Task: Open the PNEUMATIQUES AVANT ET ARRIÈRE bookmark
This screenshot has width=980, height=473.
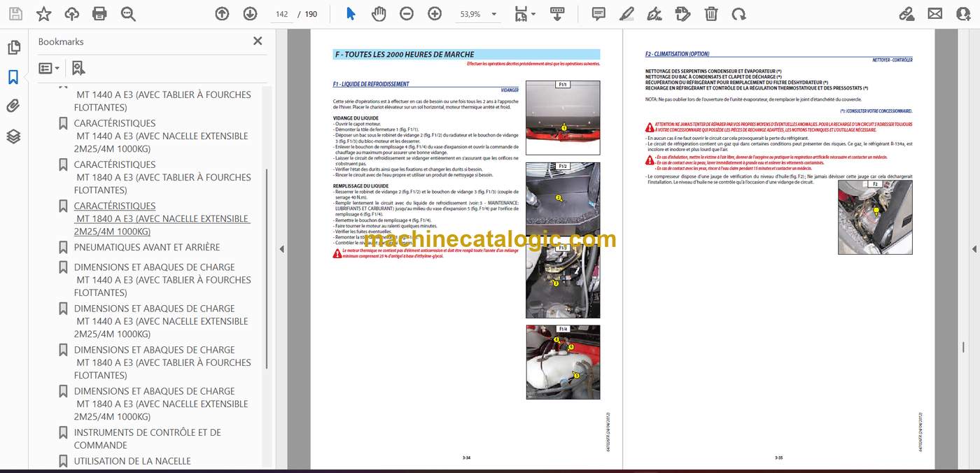Action: [147, 247]
